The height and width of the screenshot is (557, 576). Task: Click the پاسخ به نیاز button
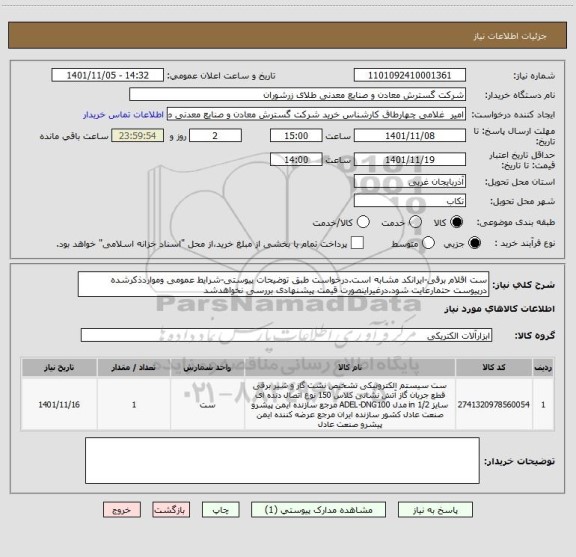click(x=435, y=510)
